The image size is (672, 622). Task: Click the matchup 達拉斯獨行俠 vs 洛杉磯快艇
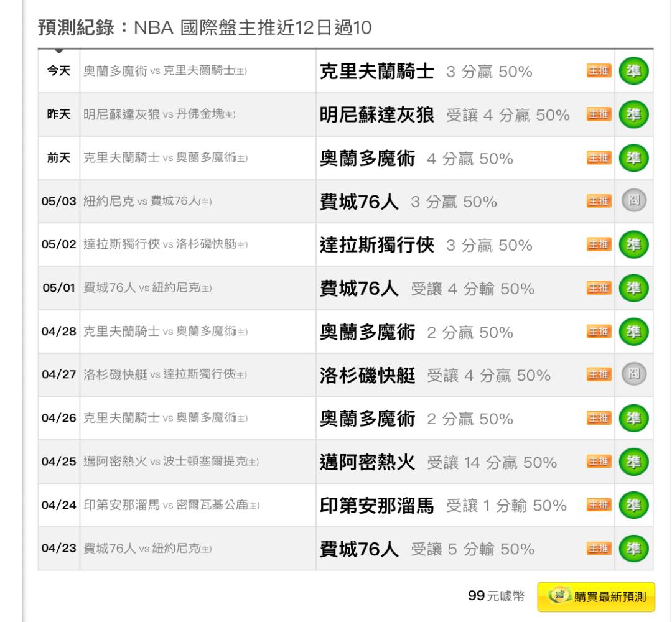(166, 244)
